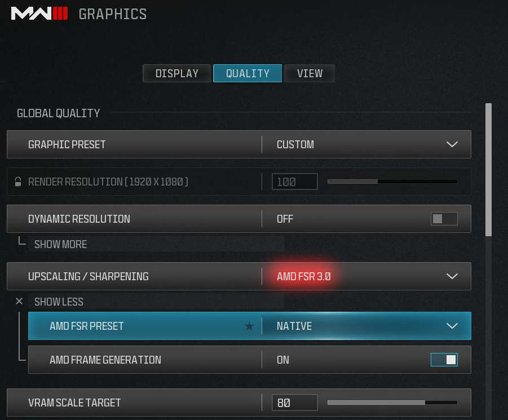Screen dimensions: 508x420
Task: Open the Upscaling / Sharpening dropdown chevron
Action: (452, 276)
